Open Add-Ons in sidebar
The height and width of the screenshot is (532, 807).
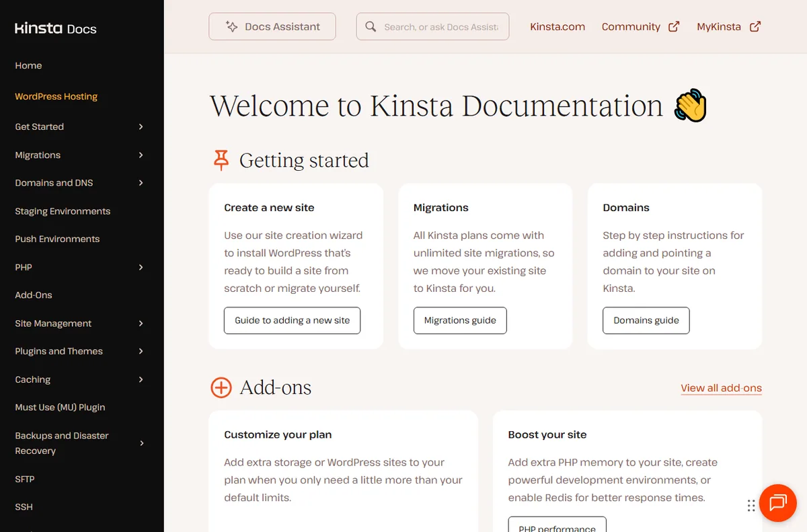(34, 295)
